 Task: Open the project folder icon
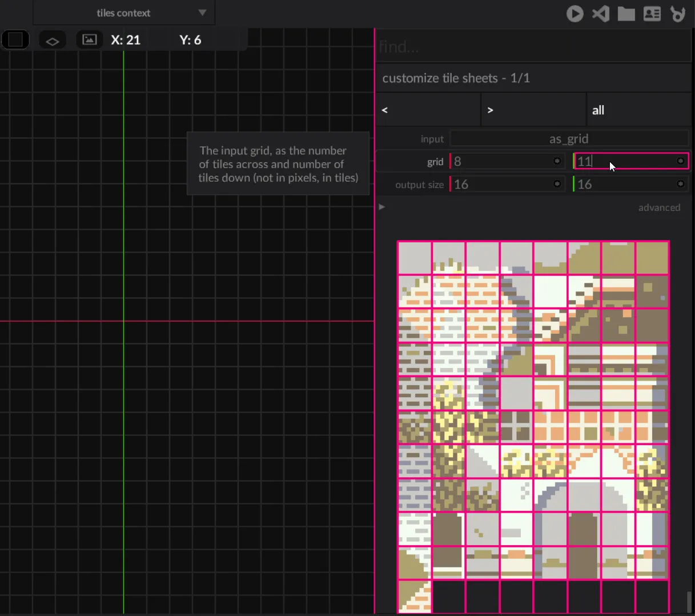click(x=626, y=14)
